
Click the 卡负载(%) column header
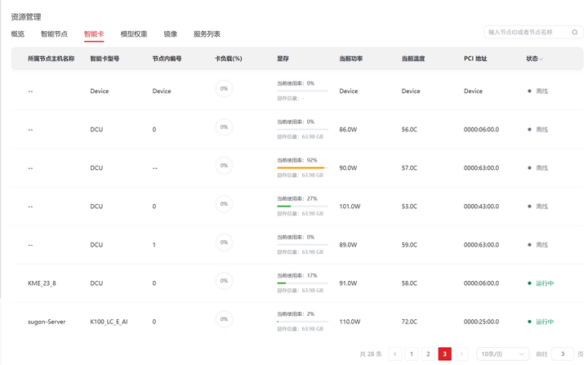(229, 59)
